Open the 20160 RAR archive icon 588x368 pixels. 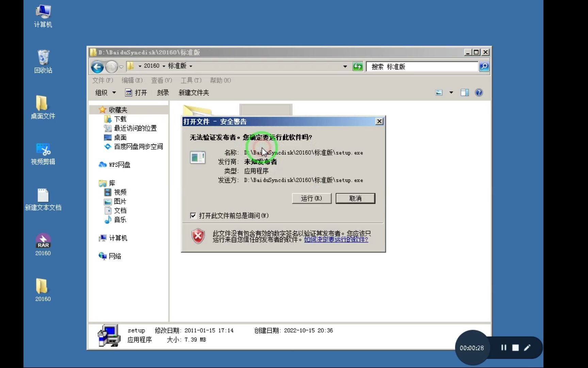coord(43,245)
